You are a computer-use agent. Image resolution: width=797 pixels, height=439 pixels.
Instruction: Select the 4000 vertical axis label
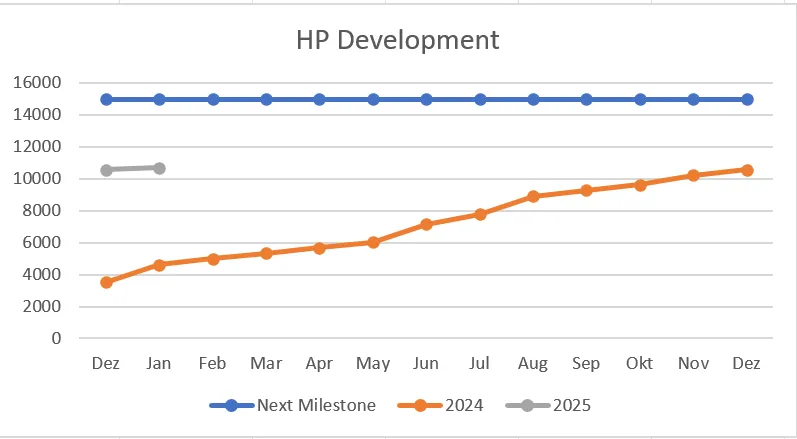[42, 274]
